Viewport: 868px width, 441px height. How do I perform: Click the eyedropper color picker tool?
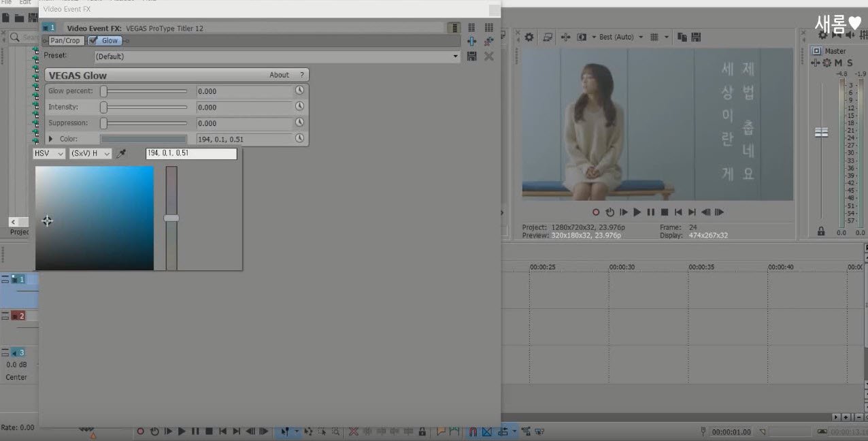point(121,154)
